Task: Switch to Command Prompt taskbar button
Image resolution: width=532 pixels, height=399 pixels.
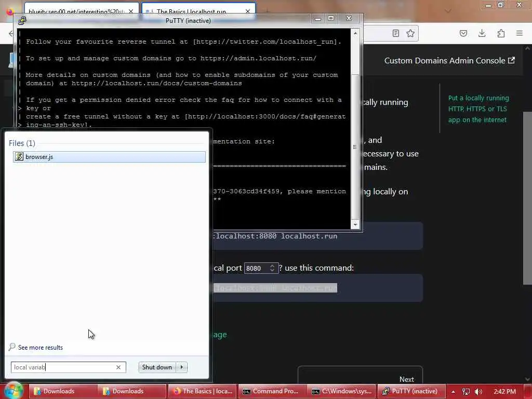Action: (272, 391)
